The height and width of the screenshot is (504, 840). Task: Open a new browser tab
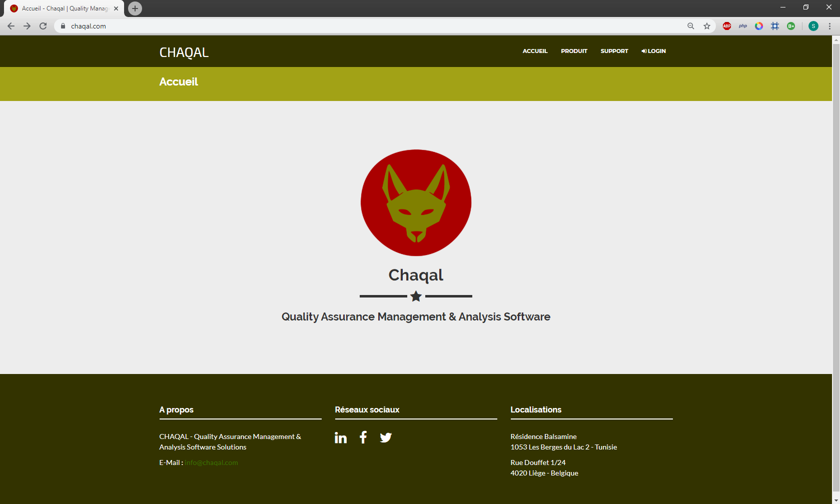tap(135, 8)
